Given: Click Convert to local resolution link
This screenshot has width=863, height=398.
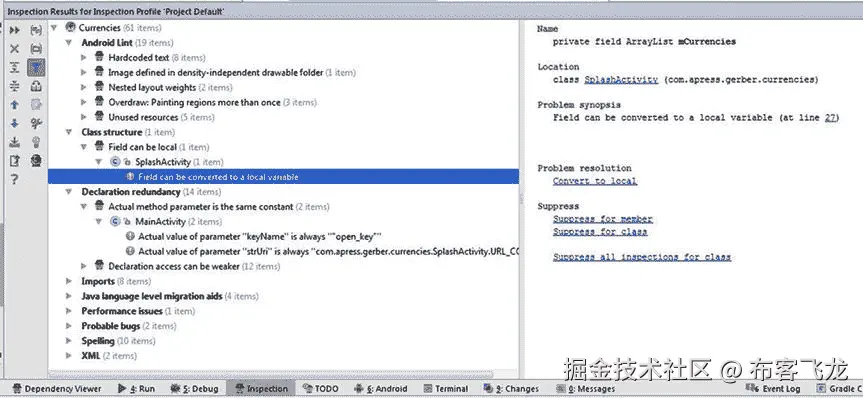Looking at the screenshot, I should [x=595, y=181].
